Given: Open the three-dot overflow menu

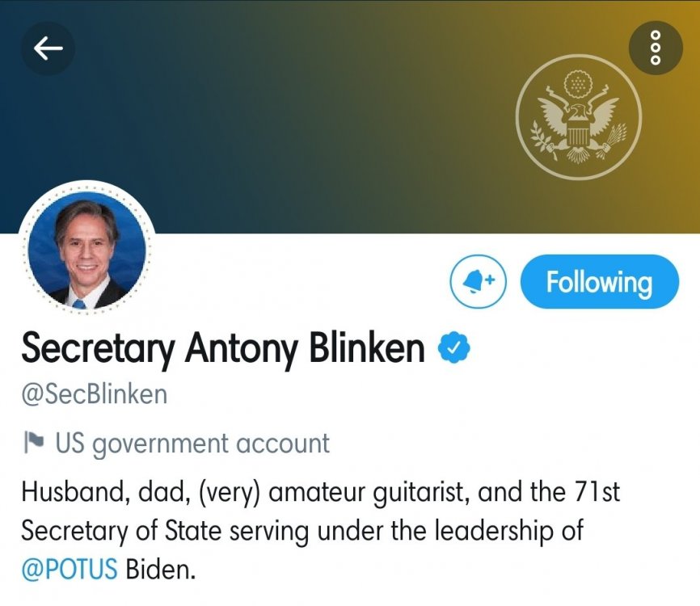Looking at the screenshot, I should click(656, 48).
